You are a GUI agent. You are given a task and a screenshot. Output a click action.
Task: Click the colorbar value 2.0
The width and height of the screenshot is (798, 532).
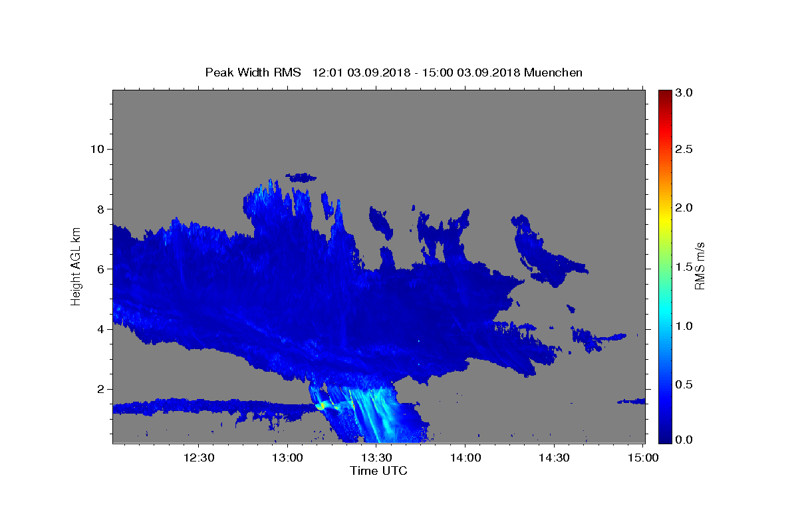[x=684, y=207]
